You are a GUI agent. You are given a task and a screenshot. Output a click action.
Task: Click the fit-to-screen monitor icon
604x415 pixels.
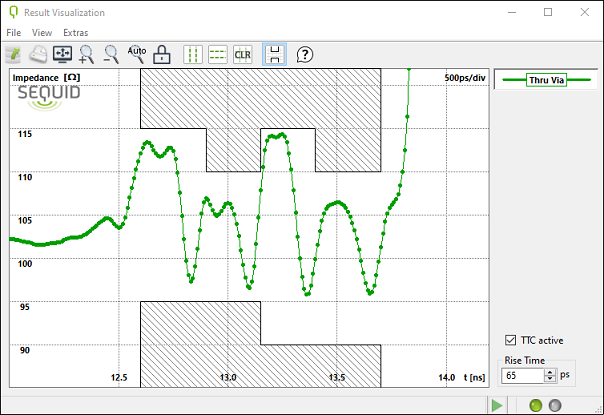62,54
